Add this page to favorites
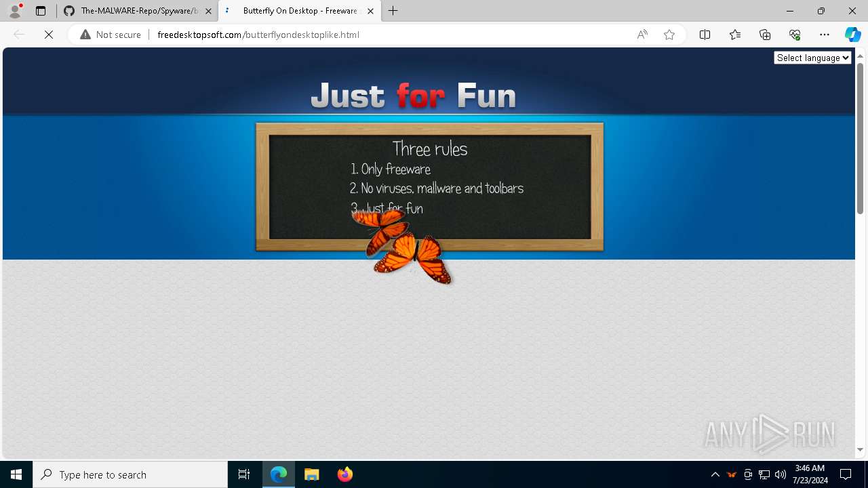The width and height of the screenshot is (868, 488). [x=669, y=35]
